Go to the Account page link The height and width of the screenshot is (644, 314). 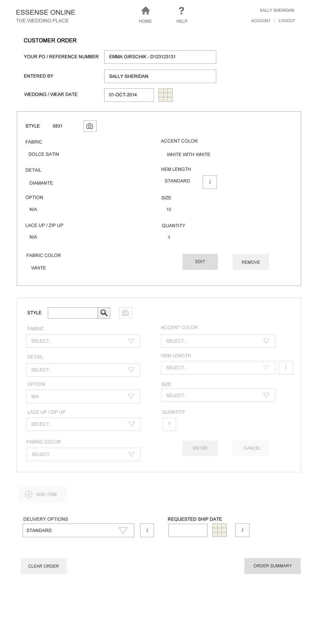tap(261, 21)
